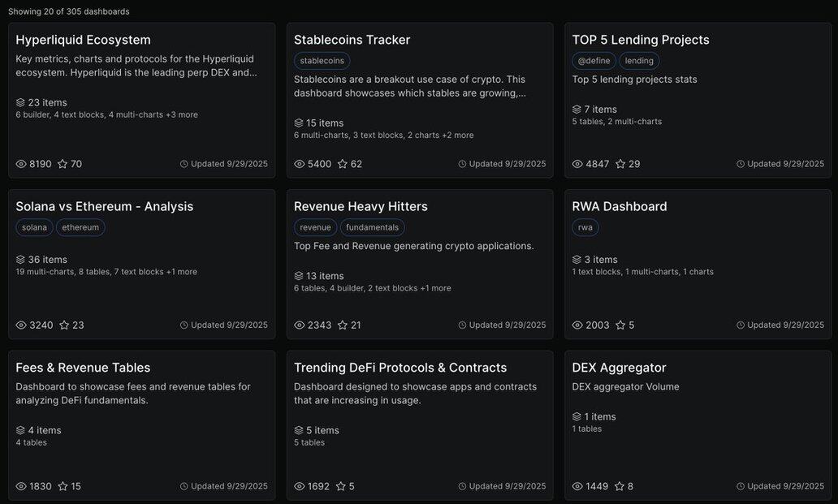Choose the ethereum tag

click(80, 227)
